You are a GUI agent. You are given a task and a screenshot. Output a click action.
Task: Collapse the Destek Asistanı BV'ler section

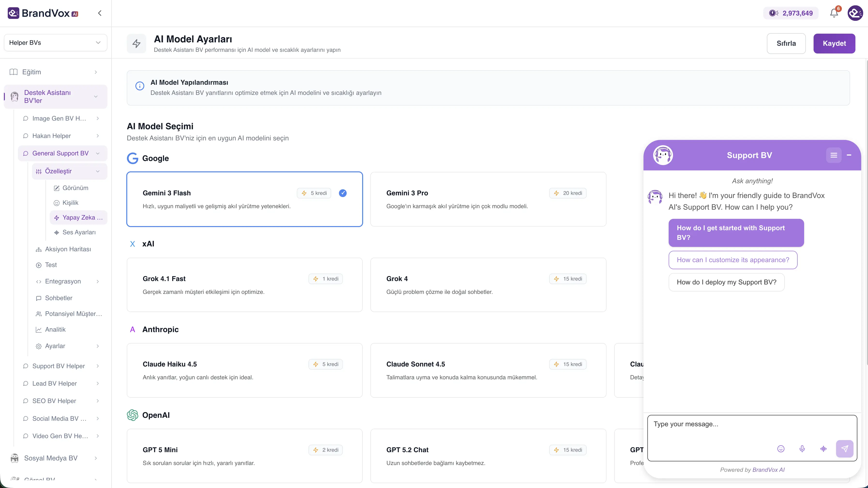tap(55, 96)
